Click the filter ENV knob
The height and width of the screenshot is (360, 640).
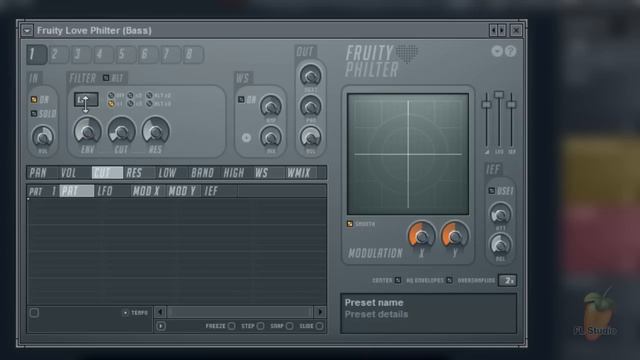coord(87,131)
